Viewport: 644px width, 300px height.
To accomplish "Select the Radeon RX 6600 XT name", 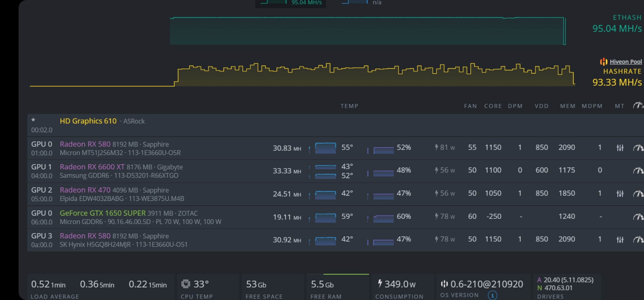I will (92, 167).
